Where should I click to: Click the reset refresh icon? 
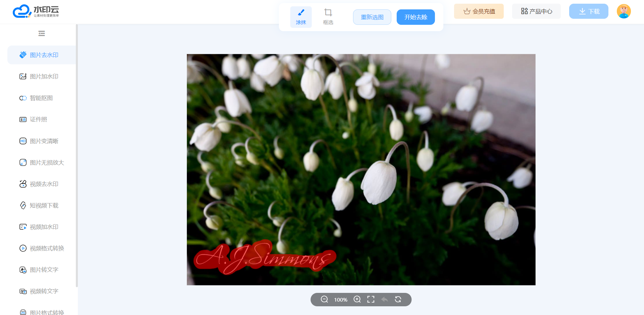coord(398,299)
